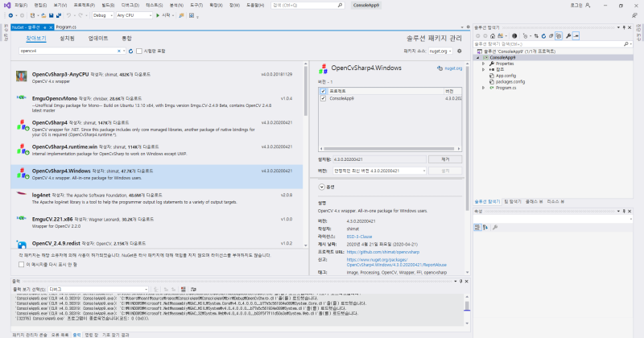Click the Find in Files toolbar icon
Screen dimensions: 644x338
pos(181,15)
